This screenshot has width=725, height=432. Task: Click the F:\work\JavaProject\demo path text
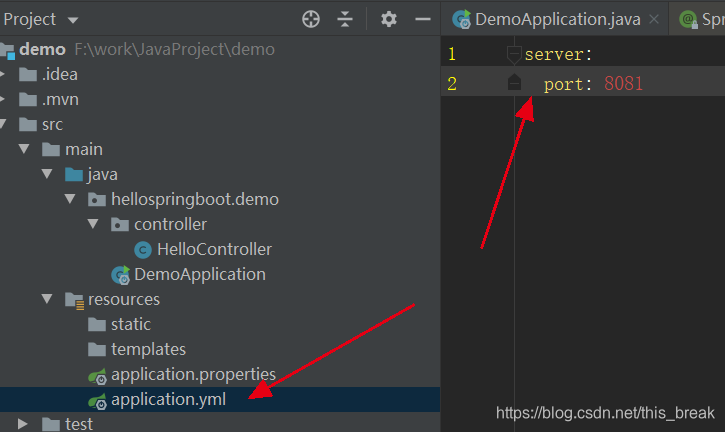175,49
